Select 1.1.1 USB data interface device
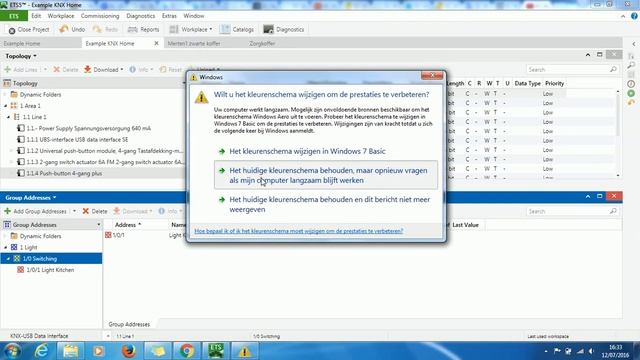 click(x=77, y=140)
